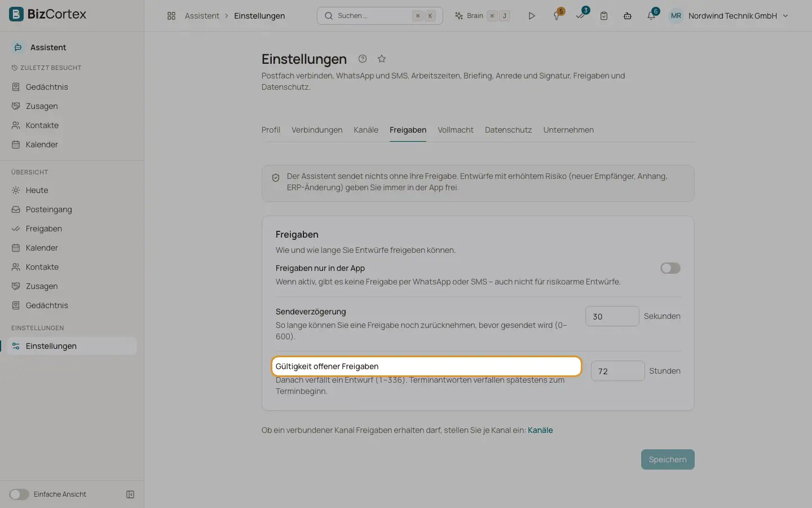Click the play icon in top bar
This screenshot has height=508, width=812.
[x=532, y=16]
